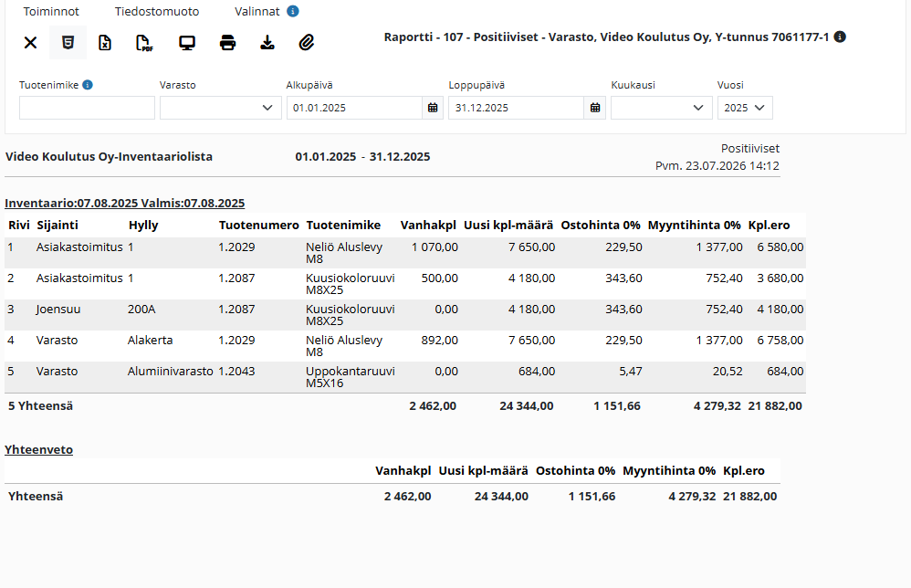Screen dimensions: 911x588
Task: Open the Vuosi 2025 dropdown
Action: pyautogui.click(x=745, y=108)
